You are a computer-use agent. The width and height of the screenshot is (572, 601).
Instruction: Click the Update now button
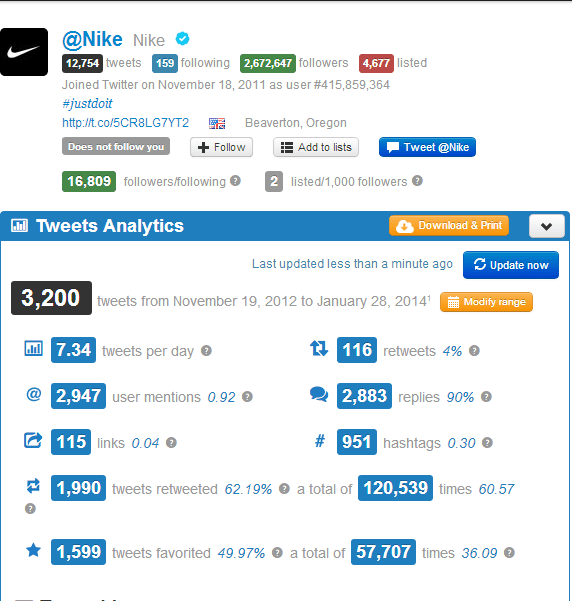tap(511, 265)
